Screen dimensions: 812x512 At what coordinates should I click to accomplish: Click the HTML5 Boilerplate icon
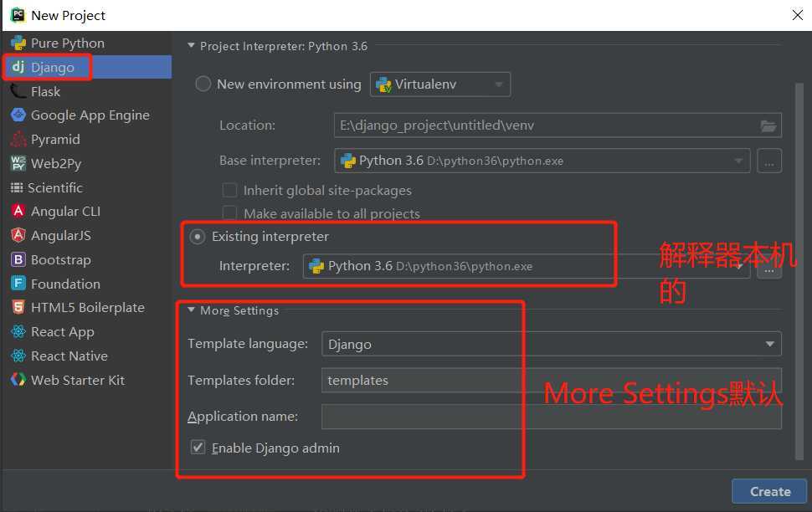pyautogui.click(x=18, y=308)
